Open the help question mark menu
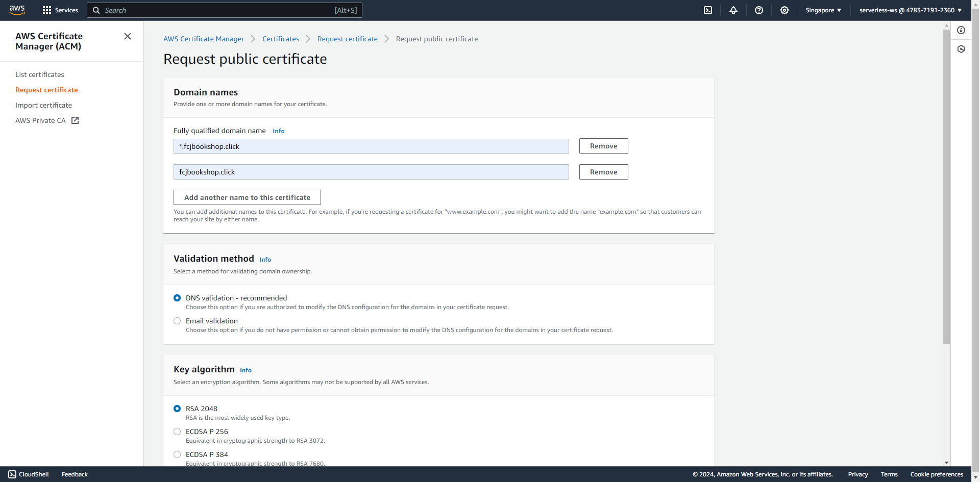This screenshot has width=980, height=482. 759,10
